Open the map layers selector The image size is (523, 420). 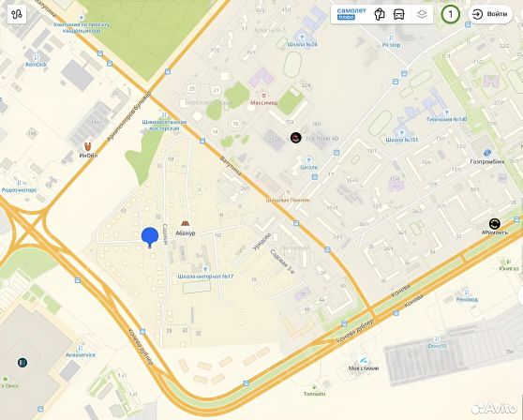coord(422,14)
